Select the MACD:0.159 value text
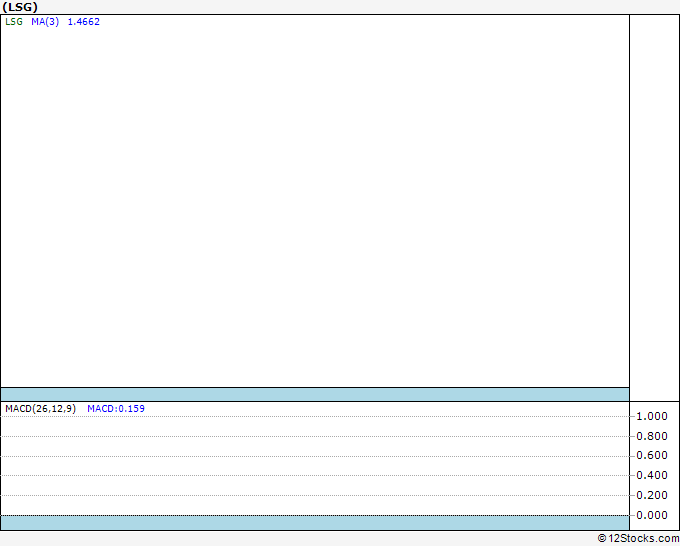This screenshot has width=680, height=546. [x=116, y=408]
